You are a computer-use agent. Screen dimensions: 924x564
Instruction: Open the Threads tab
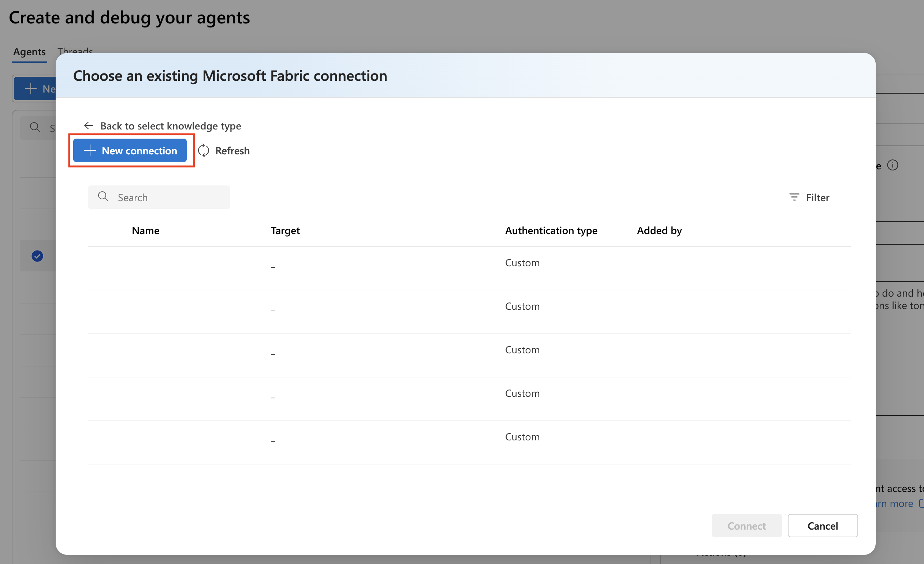pyautogui.click(x=75, y=50)
